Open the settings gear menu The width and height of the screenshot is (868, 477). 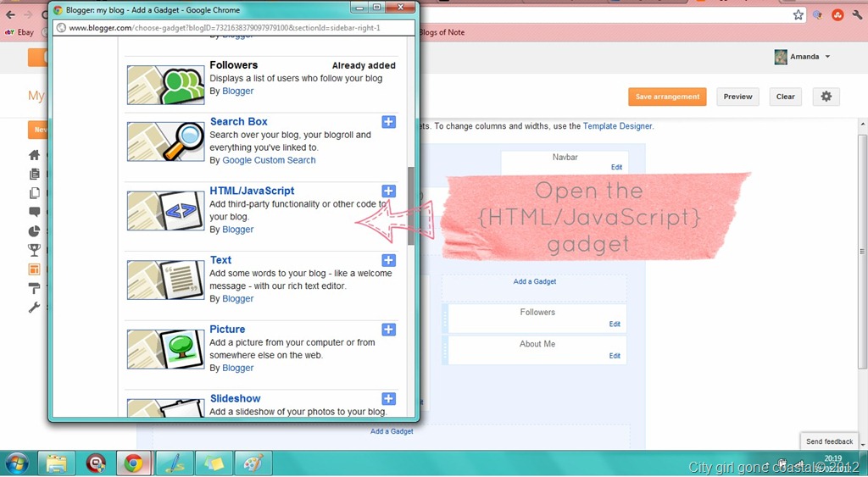[826, 97]
